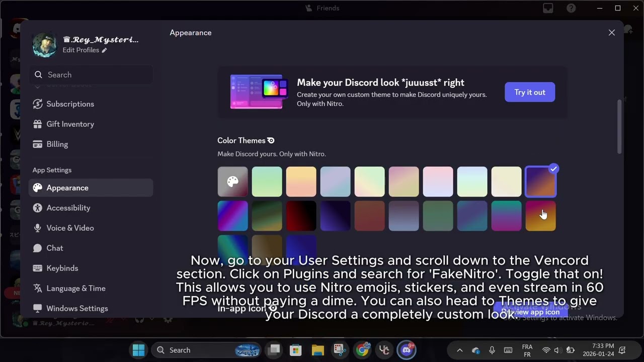Select the muted green theme
Viewport: 644px width, 362px height.
[438, 216]
